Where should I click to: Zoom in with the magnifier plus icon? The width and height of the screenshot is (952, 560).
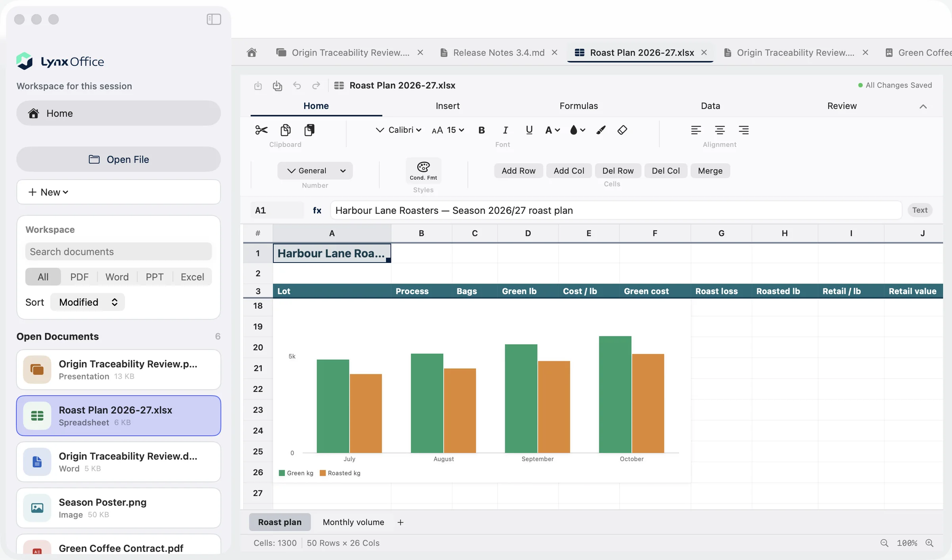pyautogui.click(x=929, y=543)
